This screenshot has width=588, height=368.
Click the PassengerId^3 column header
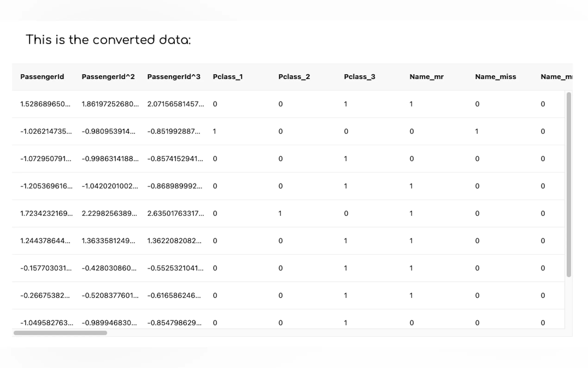pyautogui.click(x=174, y=77)
